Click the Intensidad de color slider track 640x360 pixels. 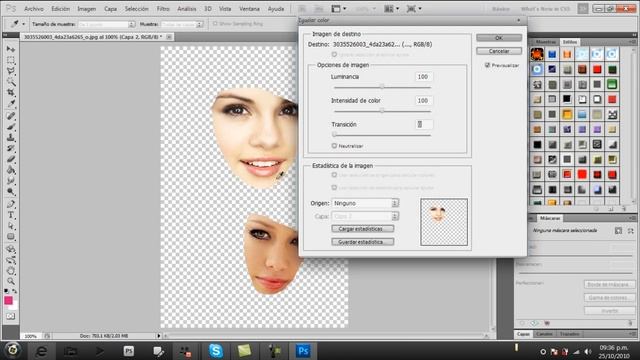point(382,111)
